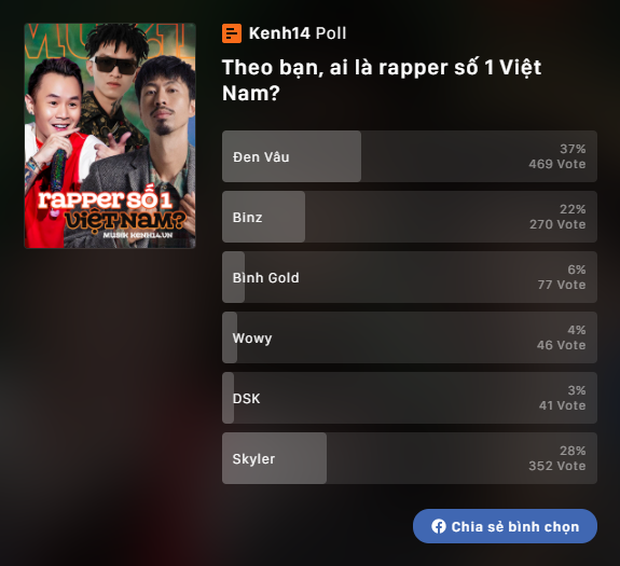Select Skyler poll option
The width and height of the screenshot is (620, 566).
click(x=409, y=458)
